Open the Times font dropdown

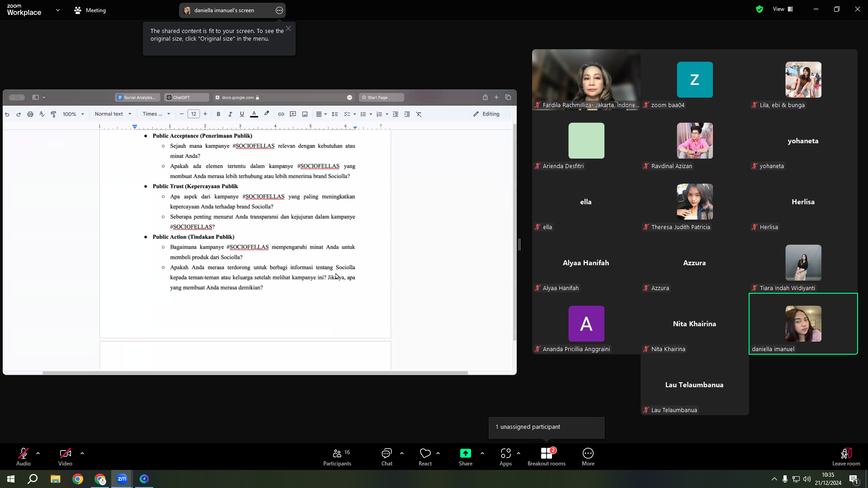(156, 114)
